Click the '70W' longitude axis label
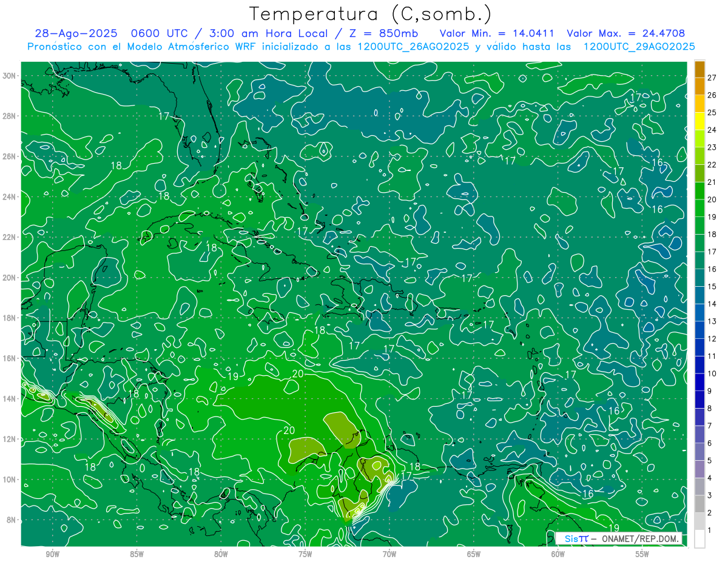 click(389, 554)
